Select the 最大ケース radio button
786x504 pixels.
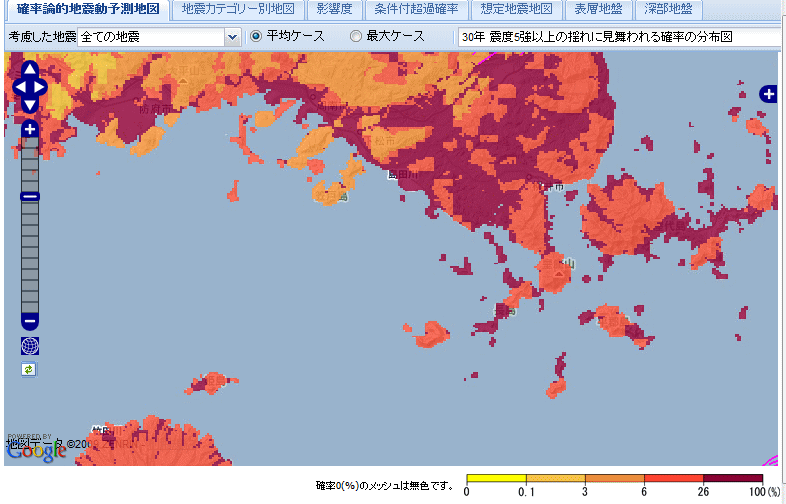[355, 36]
